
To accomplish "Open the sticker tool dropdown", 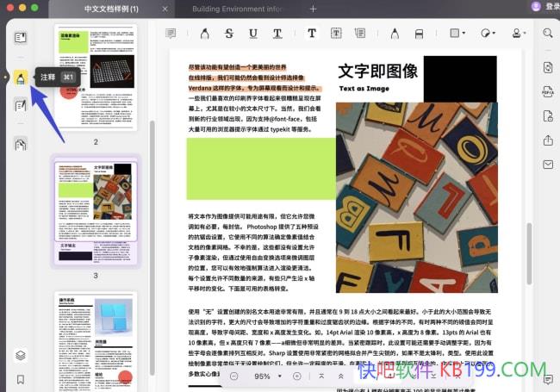I will click(488, 34).
